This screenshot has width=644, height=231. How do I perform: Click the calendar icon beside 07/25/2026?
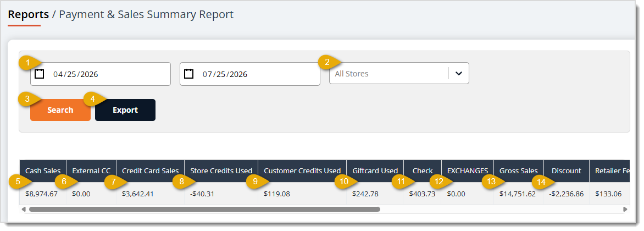188,74
